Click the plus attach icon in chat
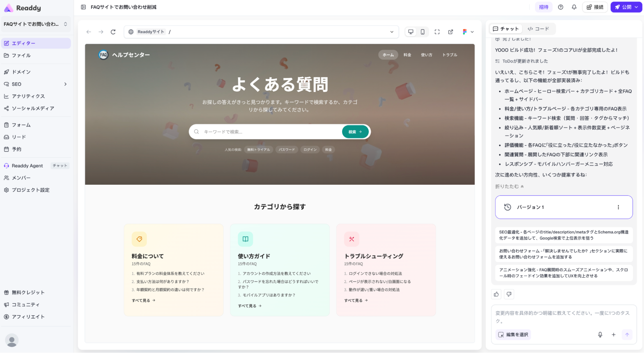This screenshot has width=644, height=353. [613, 335]
